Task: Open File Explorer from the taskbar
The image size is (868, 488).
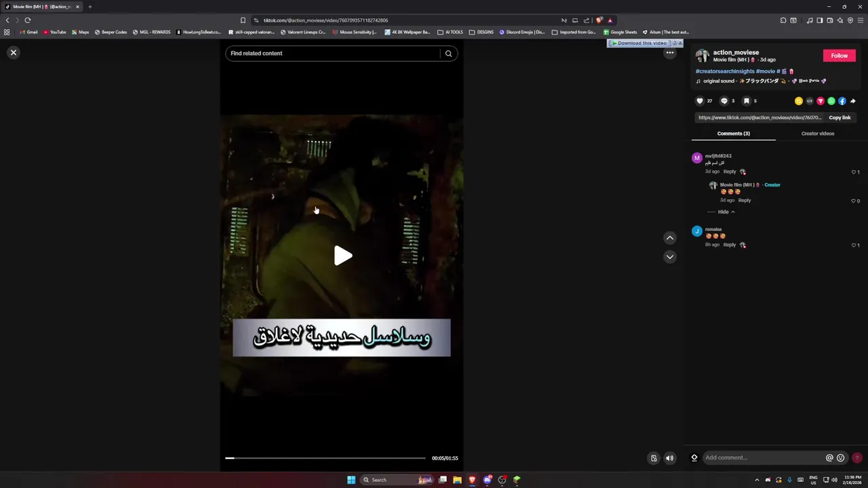Action: (457, 480)
